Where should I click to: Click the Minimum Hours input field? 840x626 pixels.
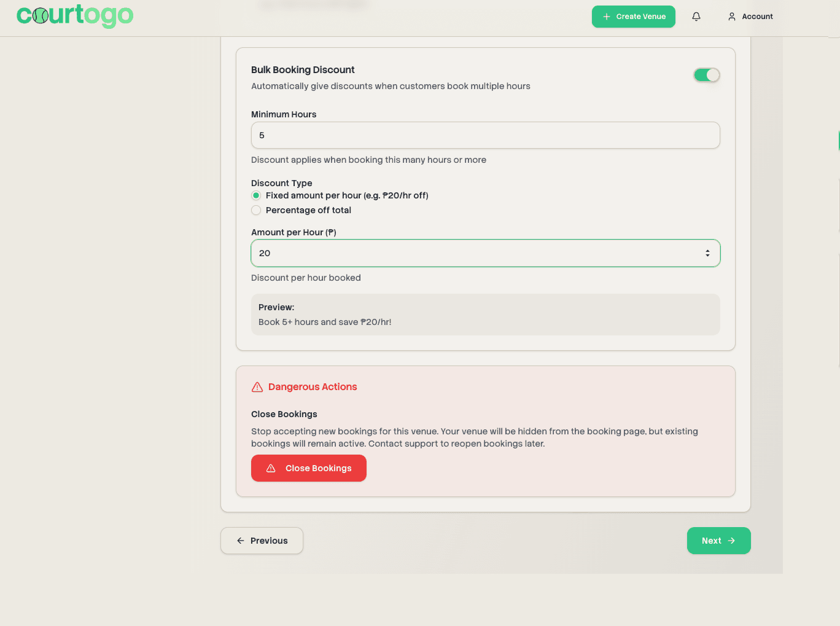tap(485, 135)
